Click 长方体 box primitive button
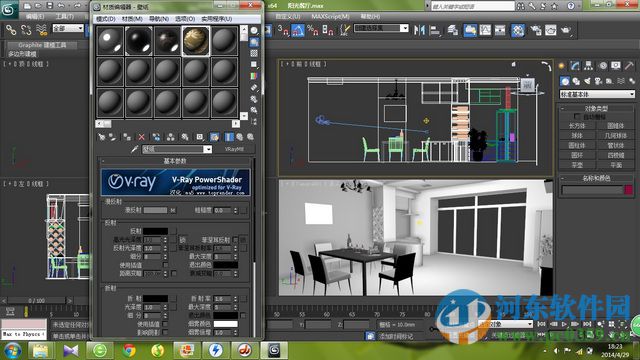 pos(577,126)
